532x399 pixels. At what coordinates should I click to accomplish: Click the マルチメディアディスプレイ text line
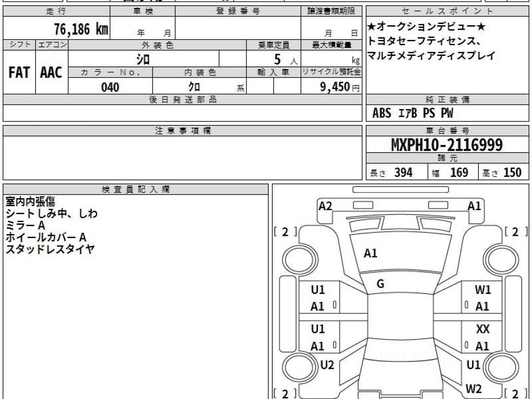pos(431,56)
